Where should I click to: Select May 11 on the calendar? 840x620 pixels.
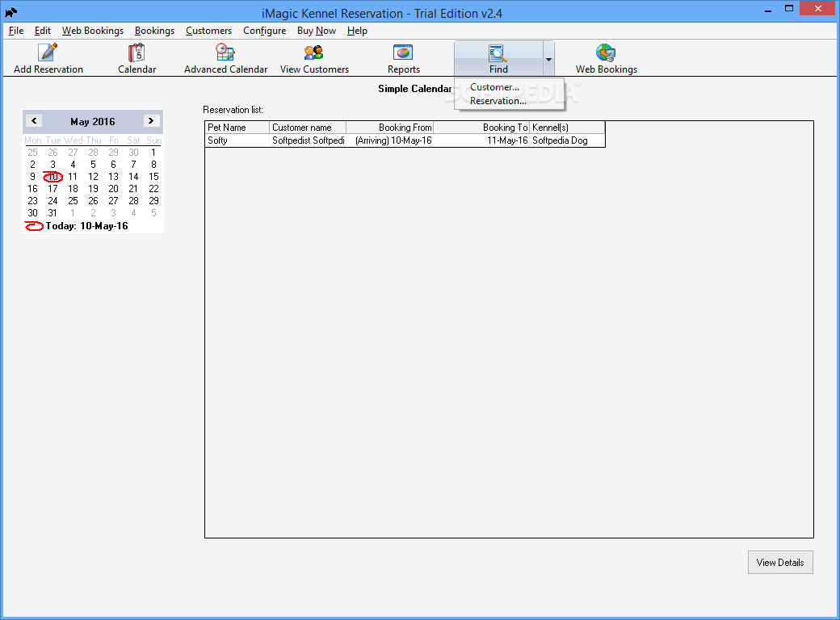tap(73, 177)
